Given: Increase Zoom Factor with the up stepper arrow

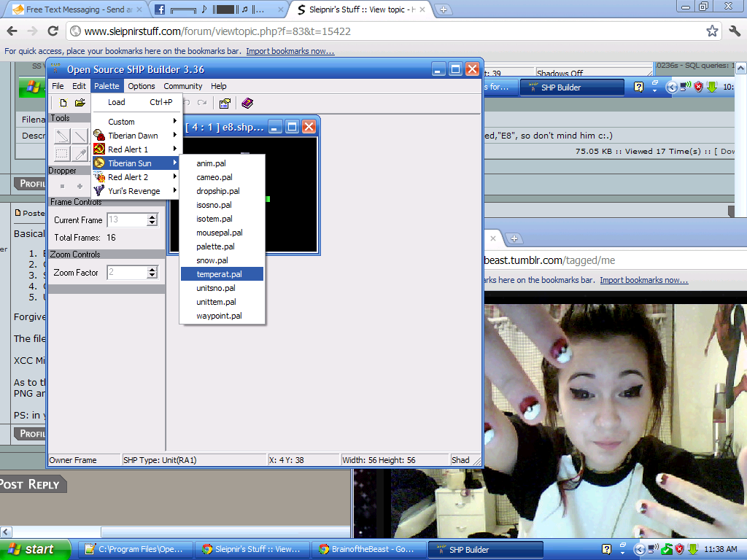Looking at the screenshot, I should [152, 270].
